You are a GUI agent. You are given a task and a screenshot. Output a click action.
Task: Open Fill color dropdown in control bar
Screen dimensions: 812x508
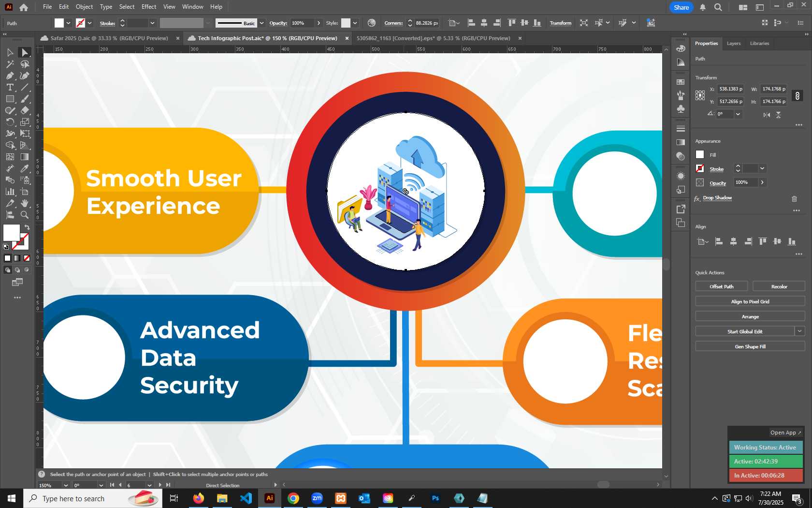[x=68, y=23]
